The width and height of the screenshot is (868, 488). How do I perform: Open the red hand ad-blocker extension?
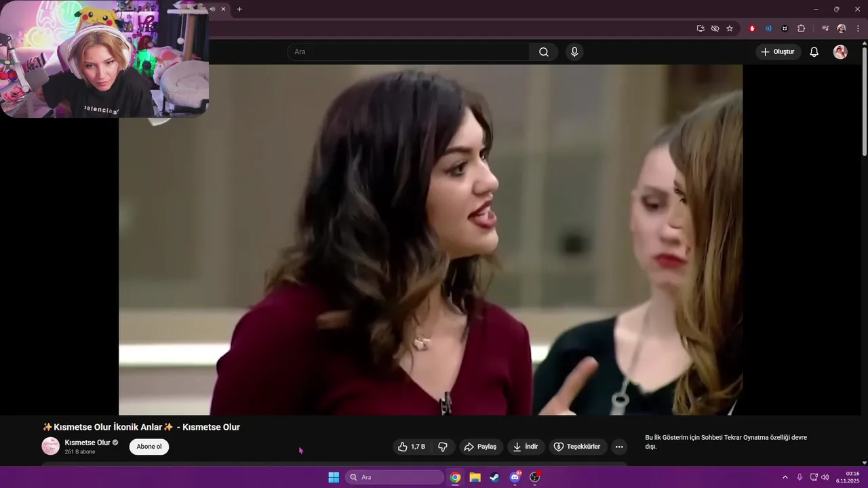click(x=752, y=28)
